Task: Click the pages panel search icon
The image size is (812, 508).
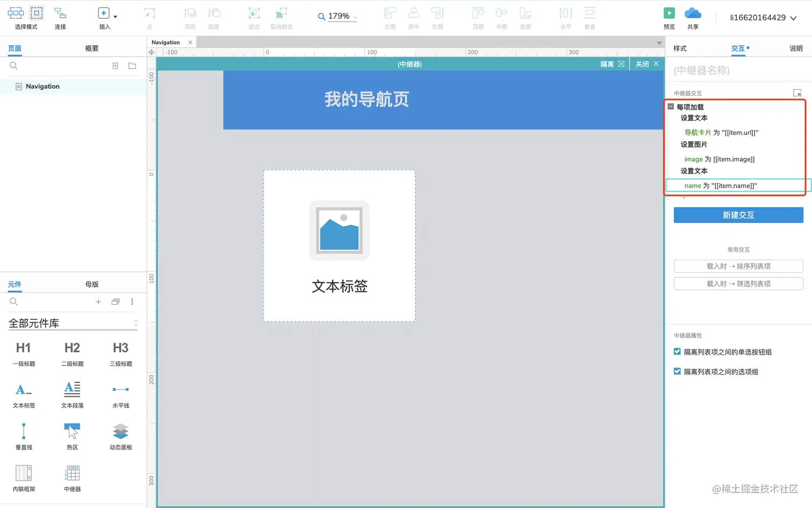Action: click(14, 66)
